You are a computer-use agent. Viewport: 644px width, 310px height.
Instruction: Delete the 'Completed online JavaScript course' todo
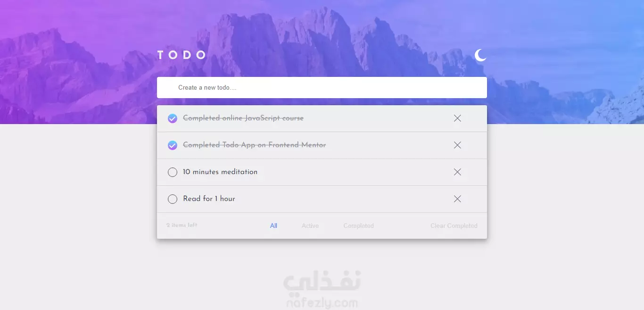(457, 118)
